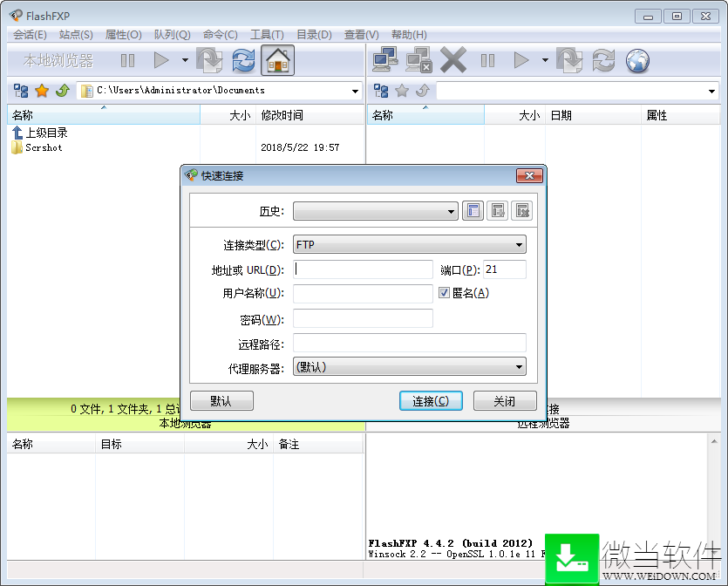Click the local favorites star icon
728x586 pixels.
pos(42,91)
